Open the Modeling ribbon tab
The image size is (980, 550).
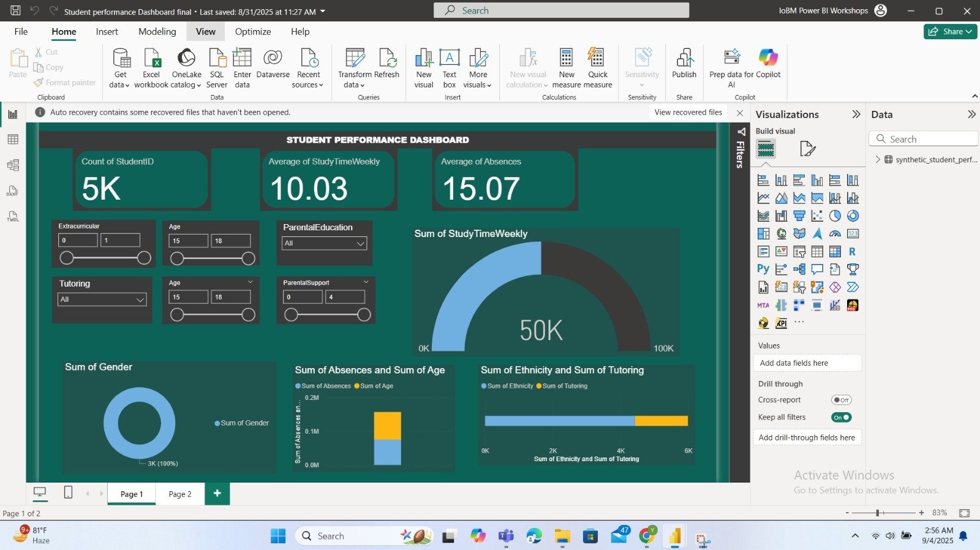(157, 32)
